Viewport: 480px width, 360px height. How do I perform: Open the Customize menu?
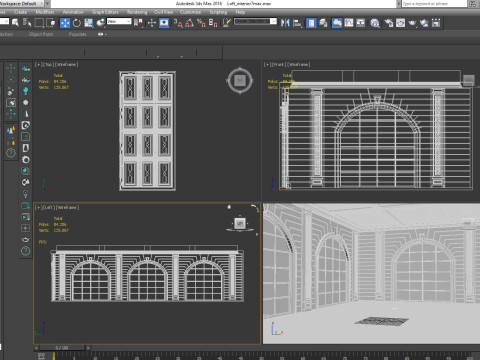pos(190,12)
